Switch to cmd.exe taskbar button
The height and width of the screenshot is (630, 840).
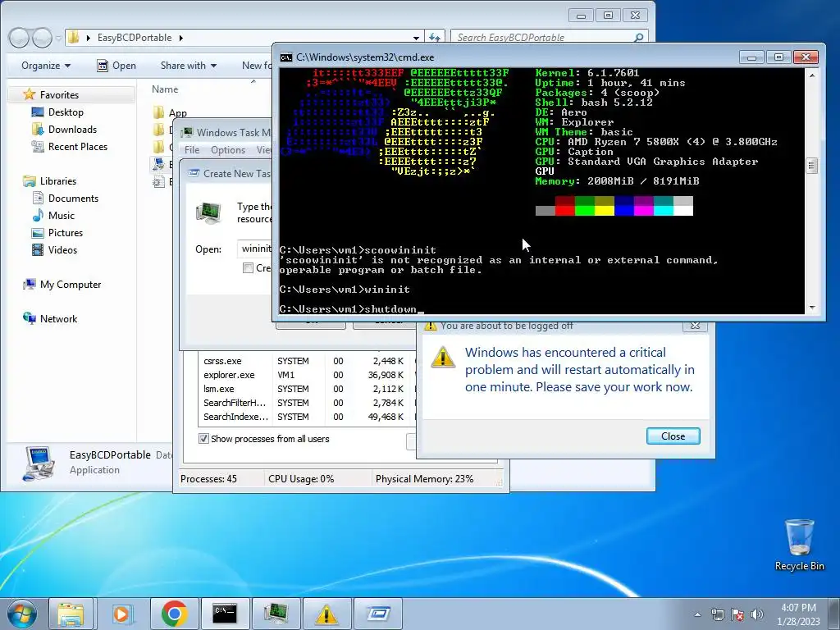[x=225, y=614]
